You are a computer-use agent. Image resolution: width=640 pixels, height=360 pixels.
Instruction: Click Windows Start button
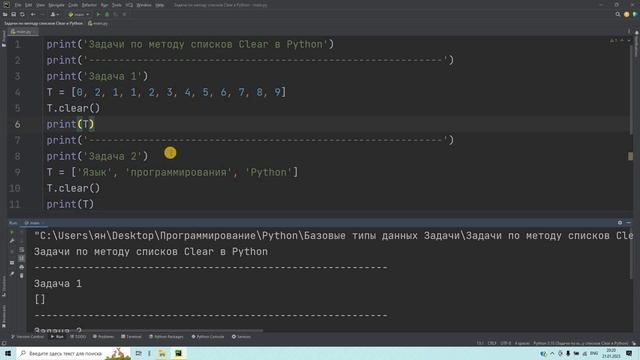point(8,353)
